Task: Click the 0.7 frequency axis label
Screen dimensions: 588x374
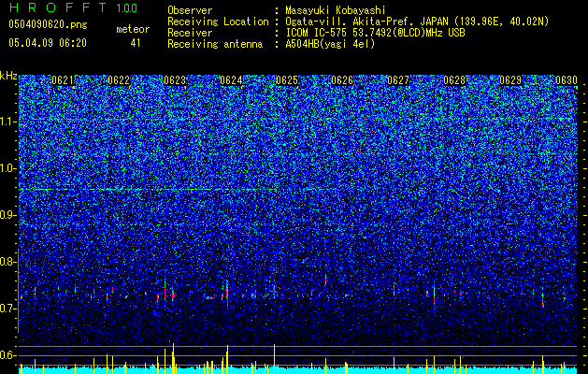Action: click(7, 309)
